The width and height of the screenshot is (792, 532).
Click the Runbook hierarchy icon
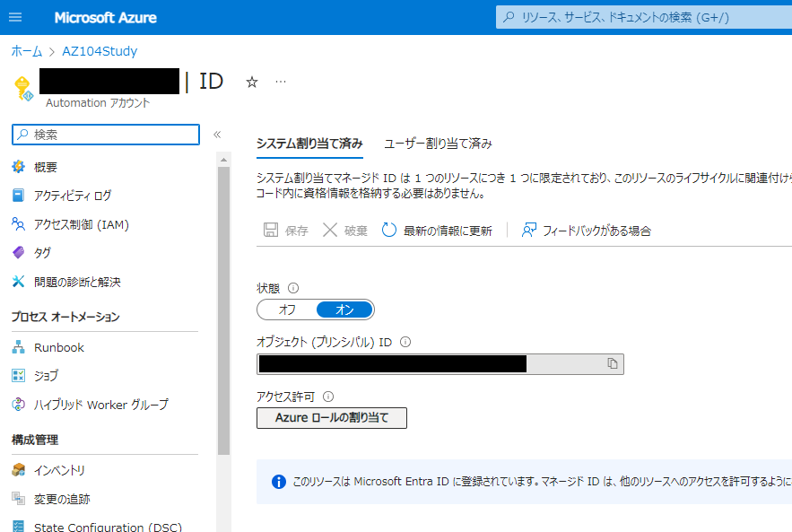[18, 347]
